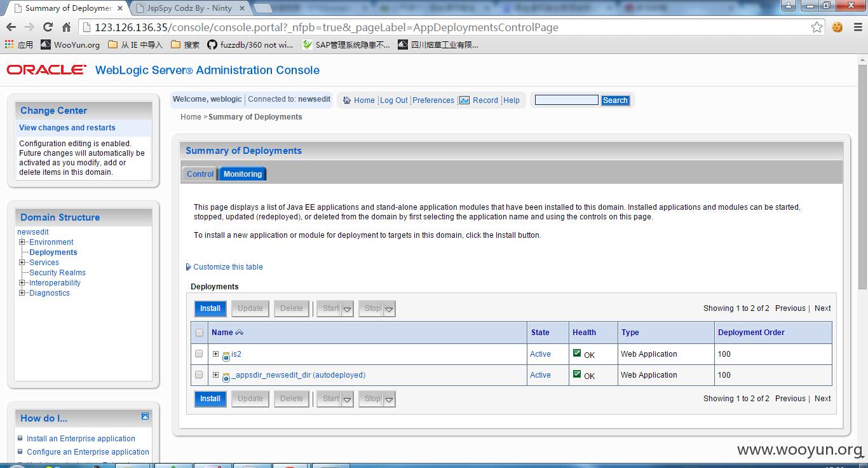Click the top Install button
Image resolution: width=868 pixels, height=468 pixels.
click(210, 308)
